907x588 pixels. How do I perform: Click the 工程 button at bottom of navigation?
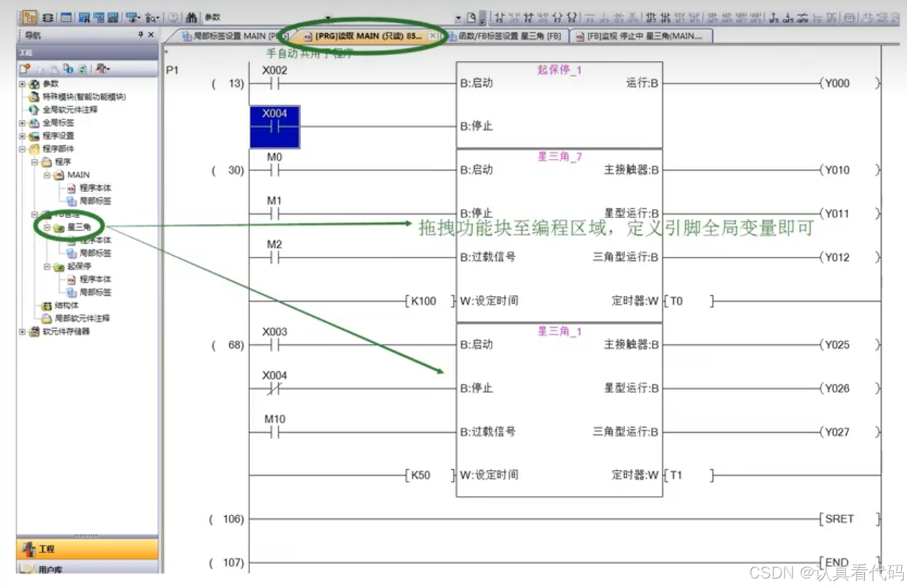pyautogui.click(x=44, y=549)
